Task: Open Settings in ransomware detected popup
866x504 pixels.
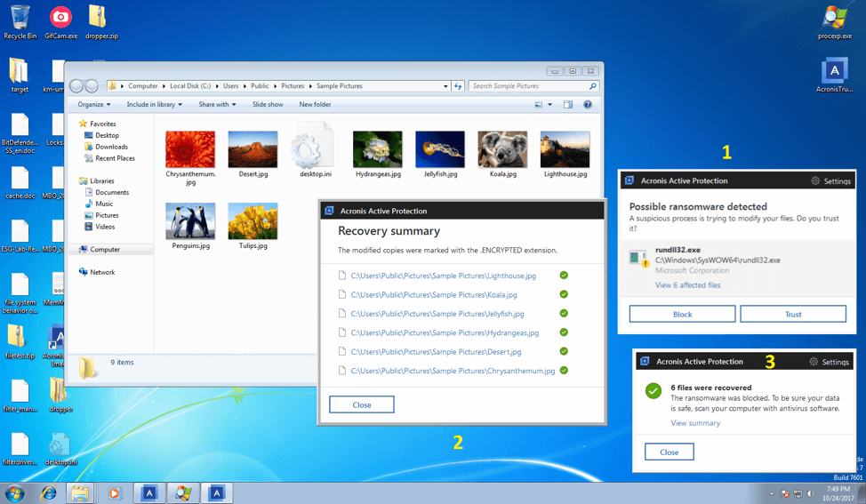Action: click(x=830, y=181)
